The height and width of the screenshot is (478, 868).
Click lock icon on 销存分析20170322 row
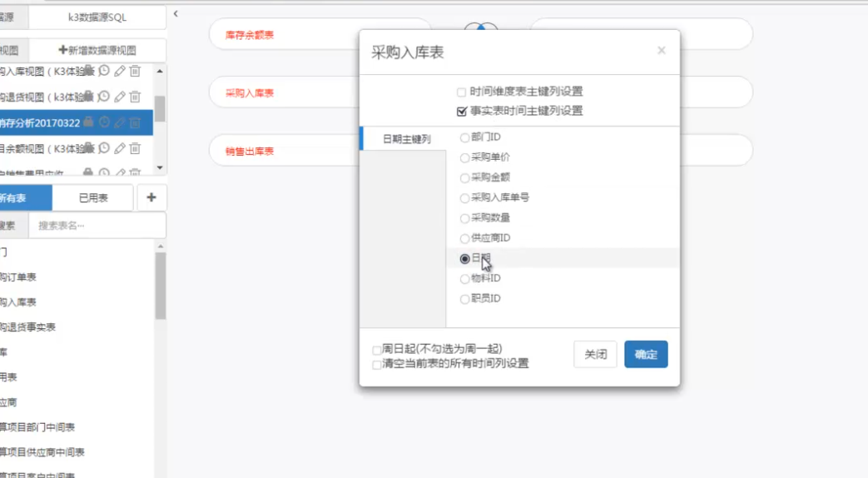[88, 122]
